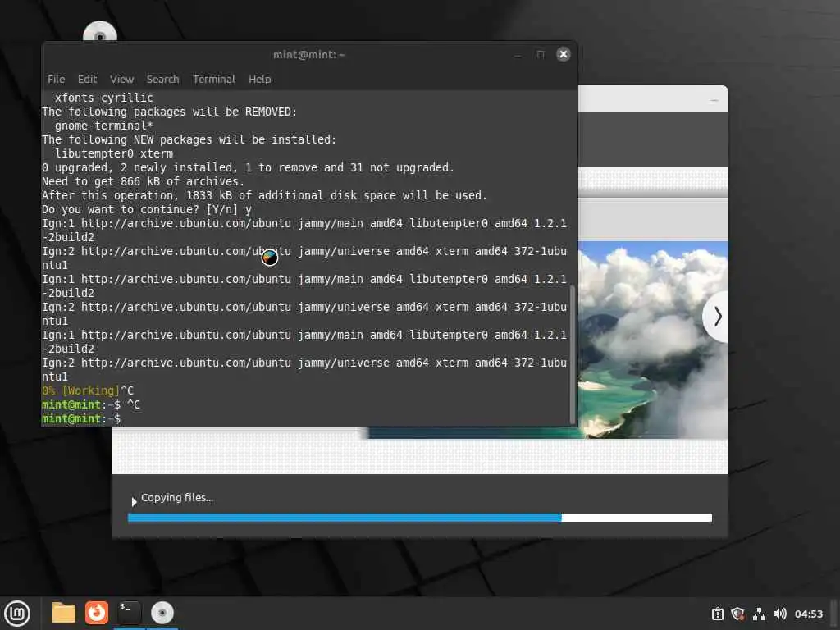This screenshot has width=840, height=630.
Task: Open the volume control tray icon
Action: pyautogui.click(x=780, y=614)
